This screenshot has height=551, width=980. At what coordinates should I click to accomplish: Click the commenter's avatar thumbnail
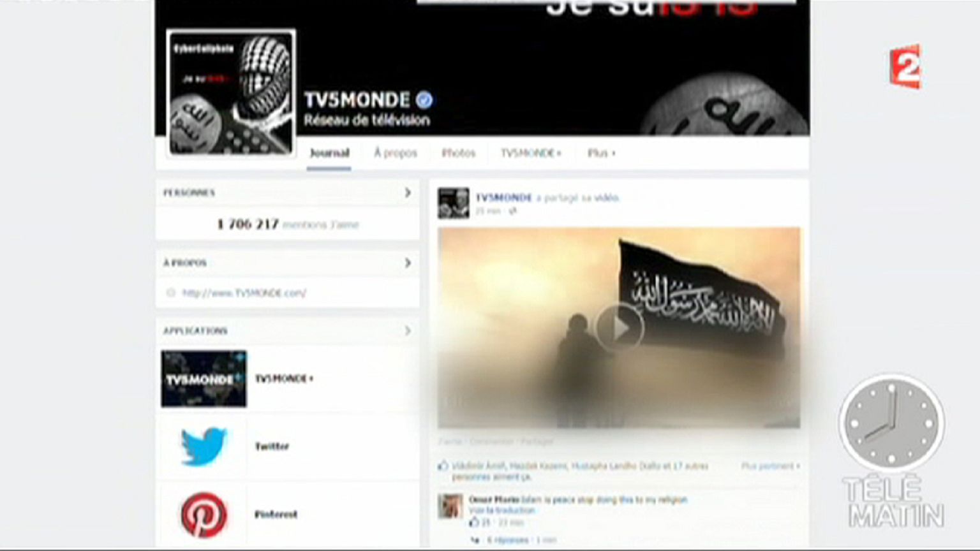coord(450,506)
